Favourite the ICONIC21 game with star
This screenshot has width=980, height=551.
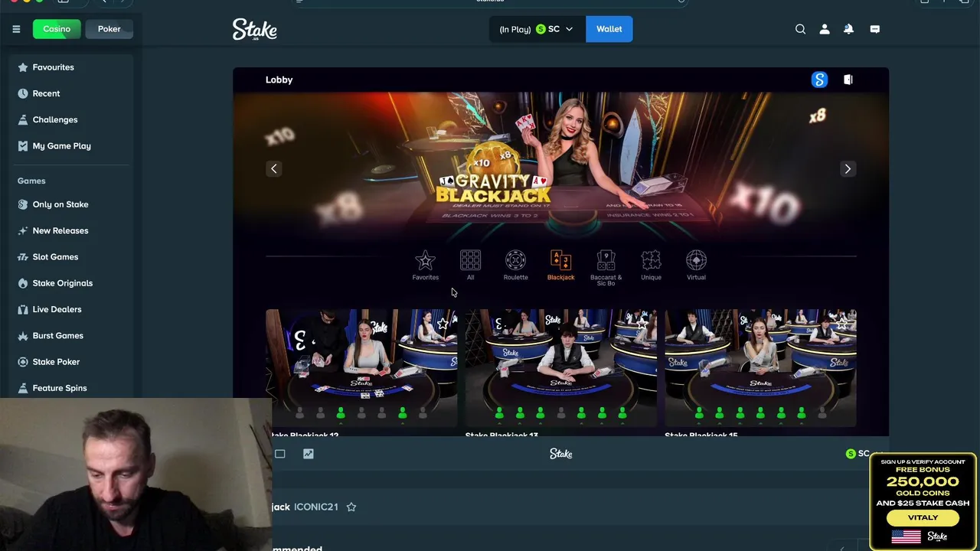tap(351, 507)
